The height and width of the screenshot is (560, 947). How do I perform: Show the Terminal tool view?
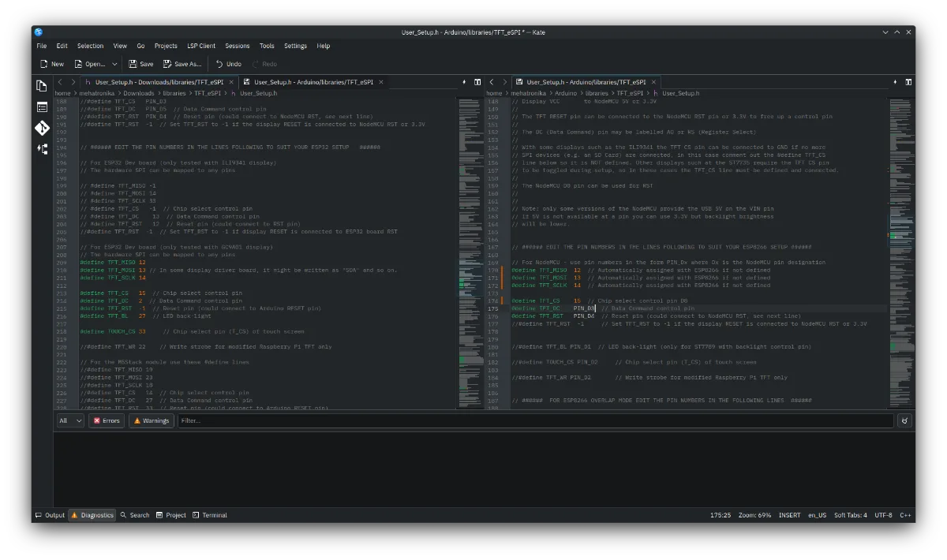pos(209,515)
